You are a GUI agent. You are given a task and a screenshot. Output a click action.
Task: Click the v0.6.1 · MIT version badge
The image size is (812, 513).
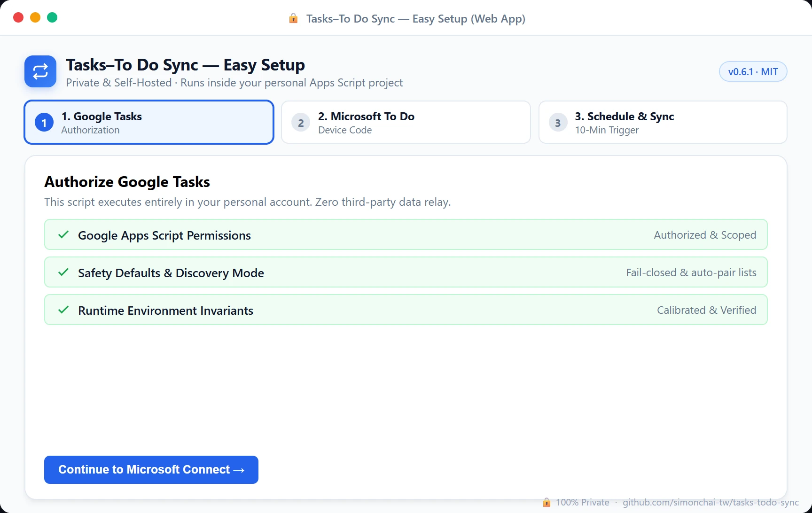click(x=753, y=71)
